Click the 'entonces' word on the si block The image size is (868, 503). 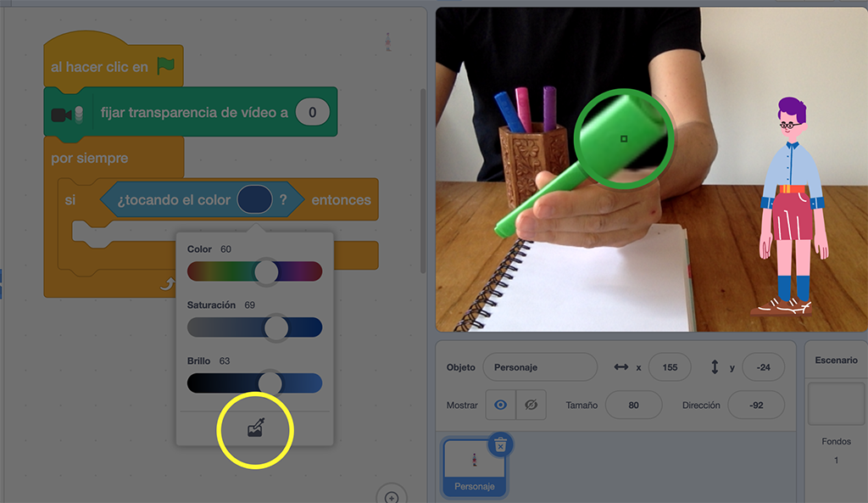[x=341, y=200]
